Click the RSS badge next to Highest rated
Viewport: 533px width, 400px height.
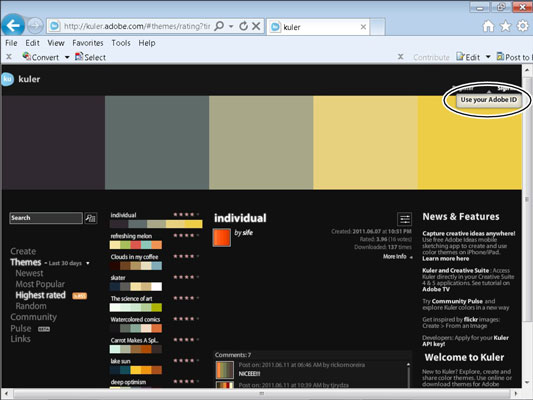(80, 296)
